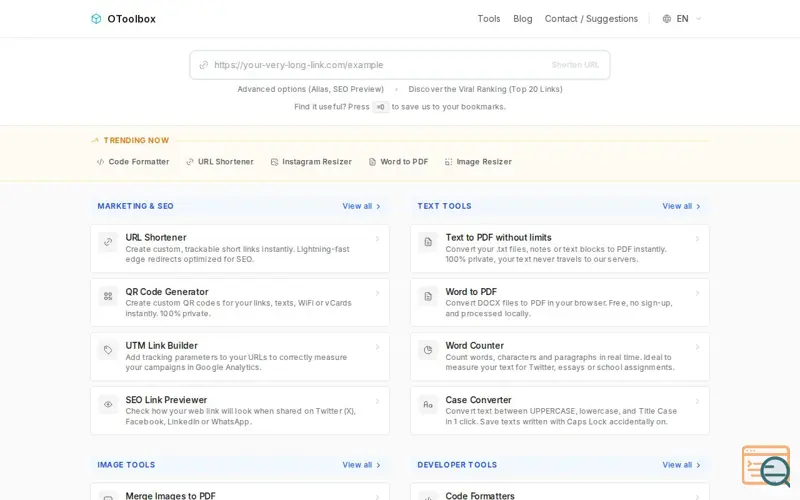800x500 pixels.
Task: Expand the Word Counter card chevron
Action: (x=697, y=347)
